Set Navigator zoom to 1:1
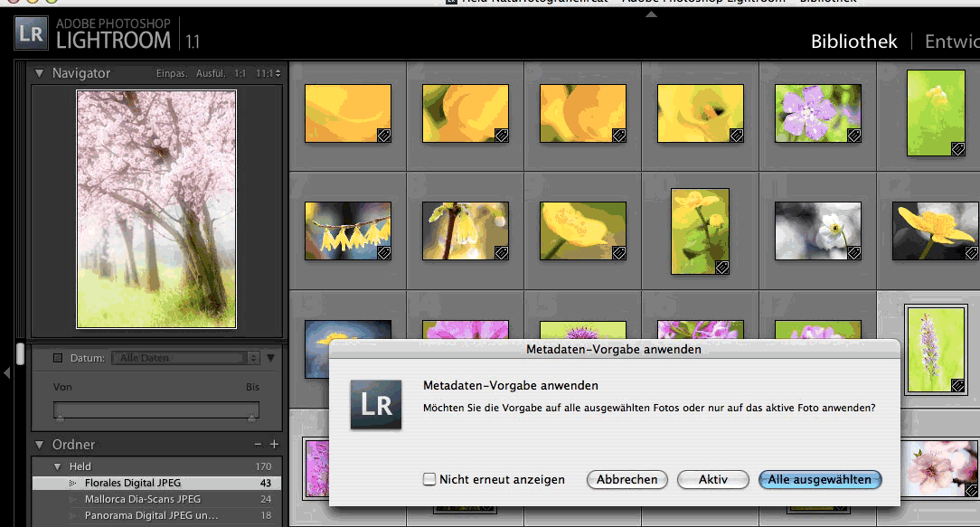This screenshot has height=527, width=980. point(240,73)
